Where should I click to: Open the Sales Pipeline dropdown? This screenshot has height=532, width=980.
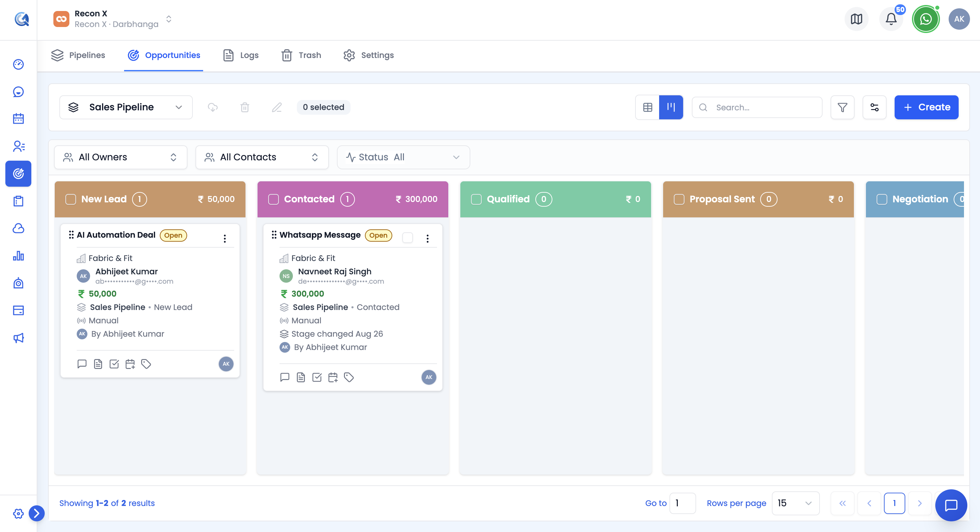(x=126, y=107)
